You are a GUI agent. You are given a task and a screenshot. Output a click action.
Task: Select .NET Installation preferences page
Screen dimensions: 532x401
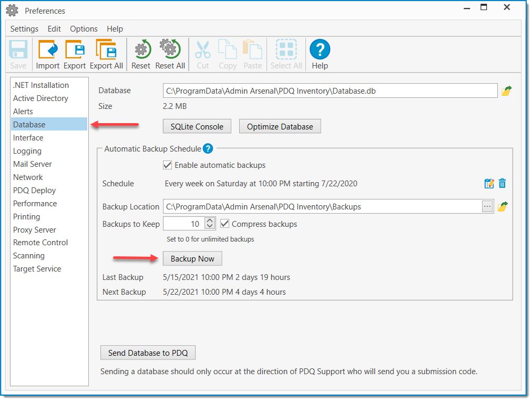[x=49, y=85]
